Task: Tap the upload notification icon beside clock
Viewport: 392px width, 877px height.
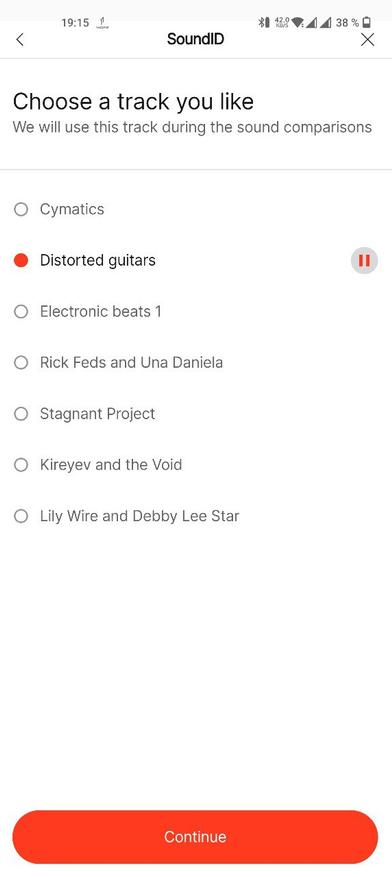Action: 102,23
